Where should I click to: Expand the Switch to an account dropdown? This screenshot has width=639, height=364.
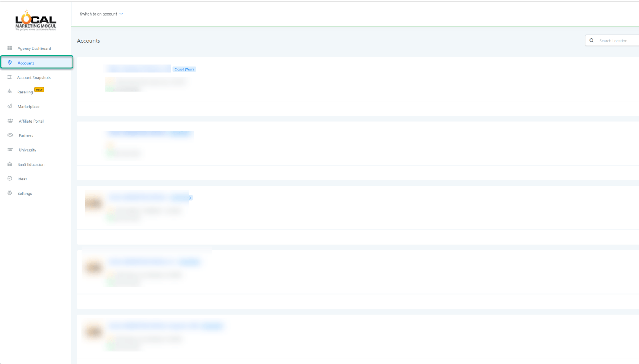(101, 14)
